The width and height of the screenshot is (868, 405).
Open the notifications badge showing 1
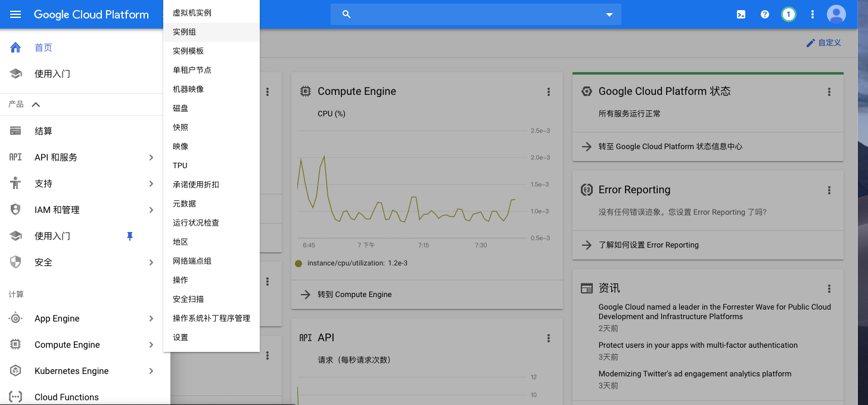pyautogui.click(x=789, y=14)
